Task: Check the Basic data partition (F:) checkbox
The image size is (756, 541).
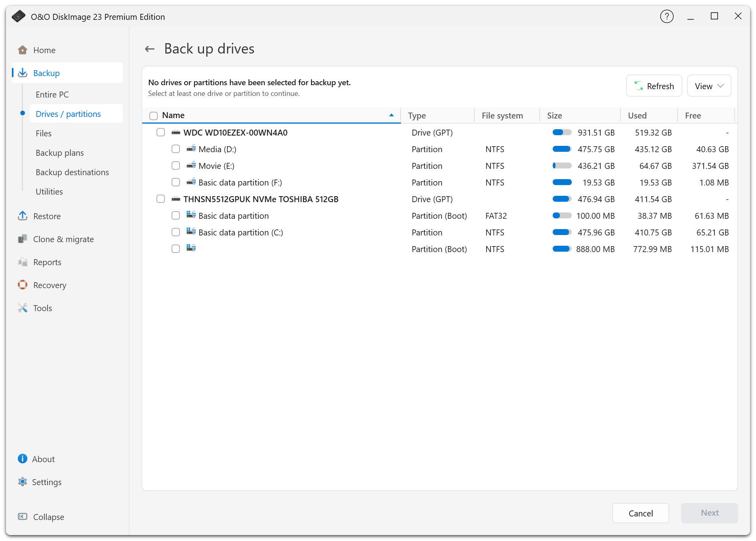Action: [176, 182]
